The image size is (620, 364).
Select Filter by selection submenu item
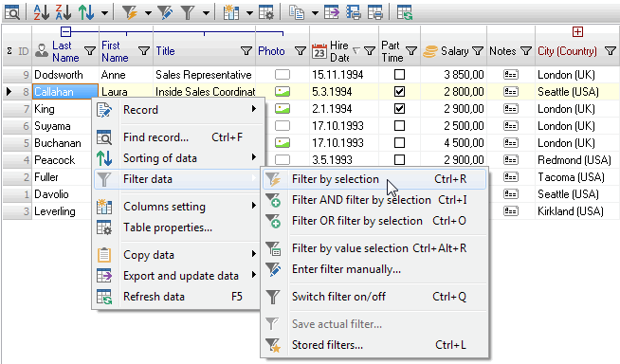[374, 179]
